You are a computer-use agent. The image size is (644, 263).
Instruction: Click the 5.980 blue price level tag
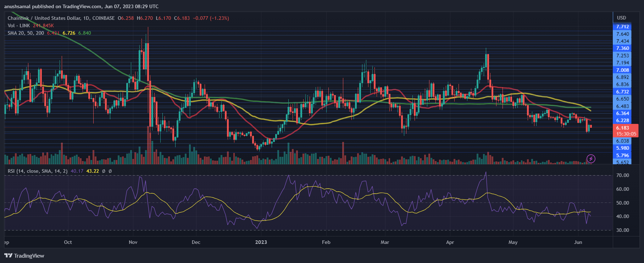click(622, 148)
